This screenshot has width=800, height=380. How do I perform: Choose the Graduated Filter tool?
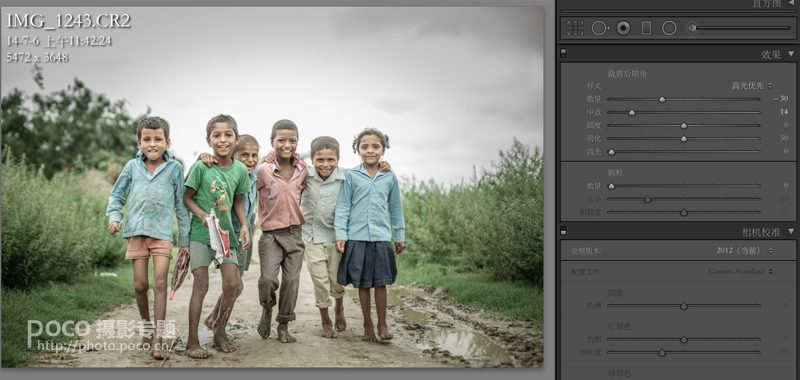pos(646,28)
